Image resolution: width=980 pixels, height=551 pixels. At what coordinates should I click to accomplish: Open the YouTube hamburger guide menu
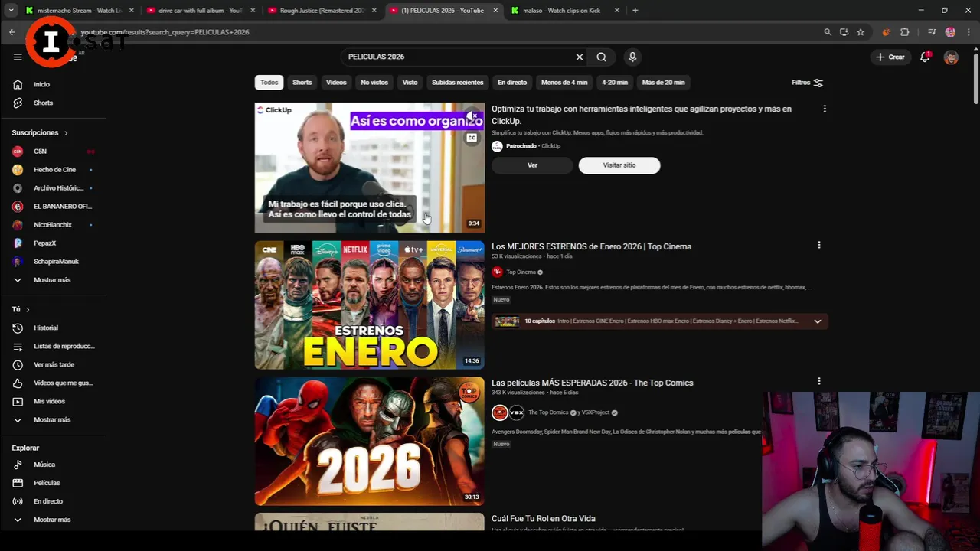pyautogui.click(x=18, y=57)
